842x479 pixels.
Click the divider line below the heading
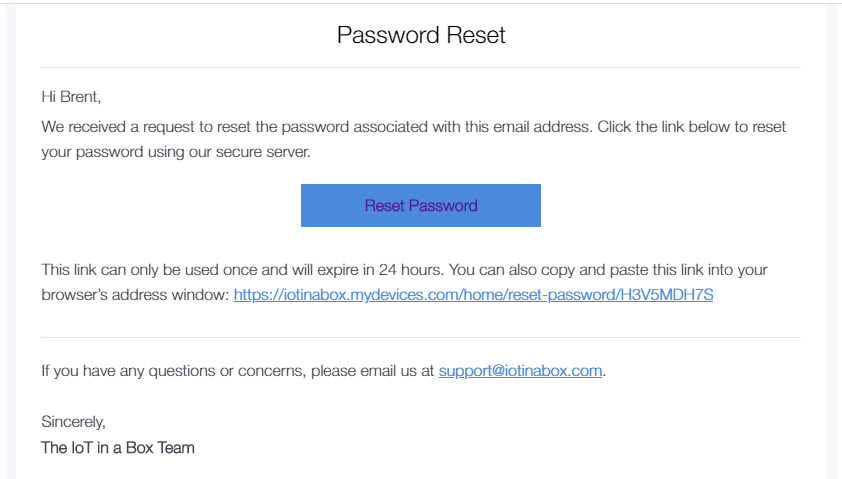[420, 68]
